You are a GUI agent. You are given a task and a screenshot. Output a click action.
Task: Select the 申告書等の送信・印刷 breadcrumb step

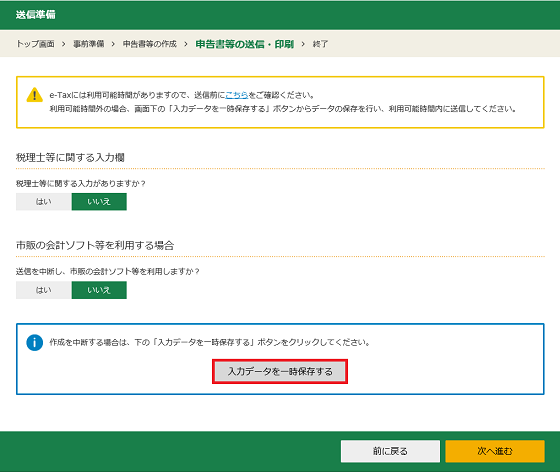pos(245,44)
